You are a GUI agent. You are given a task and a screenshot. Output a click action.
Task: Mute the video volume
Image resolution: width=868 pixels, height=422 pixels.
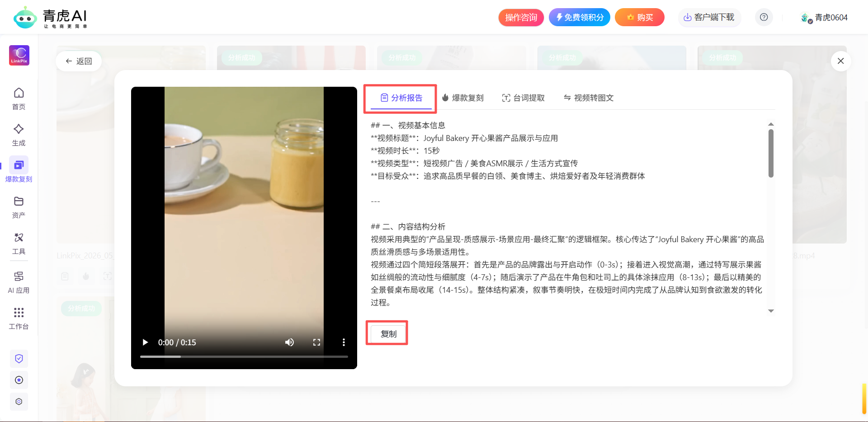(289, 342)
